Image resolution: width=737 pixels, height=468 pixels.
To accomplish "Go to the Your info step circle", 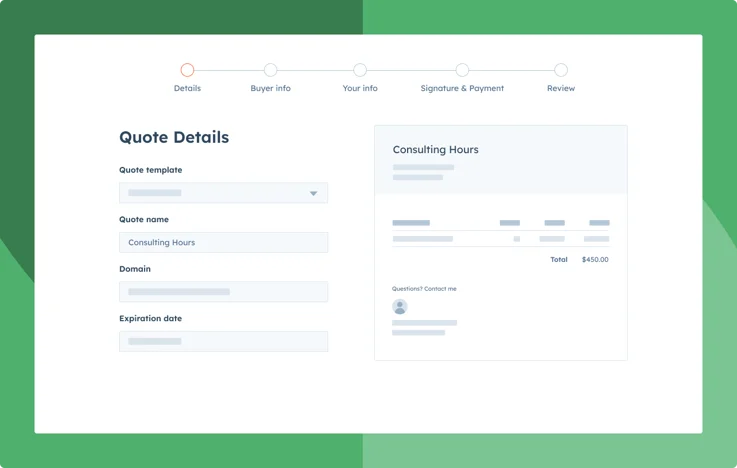I will pyautogui.click(x=360, y=70).
